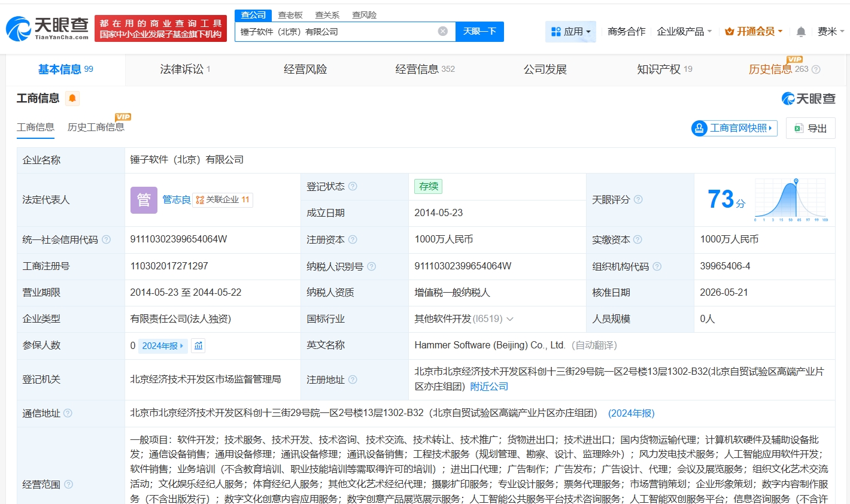This screenshot has width=850, height=504.
Task: Clear the search box with the X icon
Action: point(443,31)
